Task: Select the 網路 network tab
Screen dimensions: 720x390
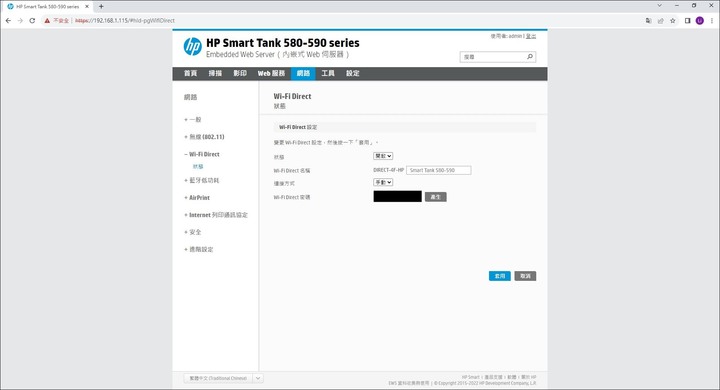Action: click(x=303, y=73)
